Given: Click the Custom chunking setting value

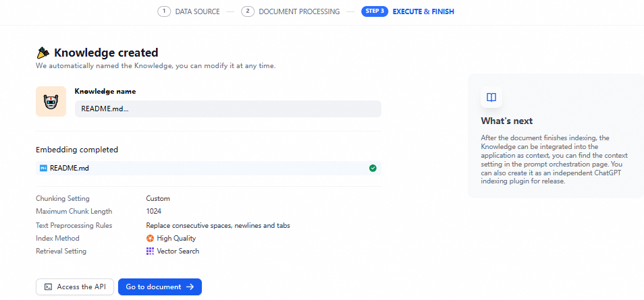Looking at the screenshot, I should pos(158,198).
